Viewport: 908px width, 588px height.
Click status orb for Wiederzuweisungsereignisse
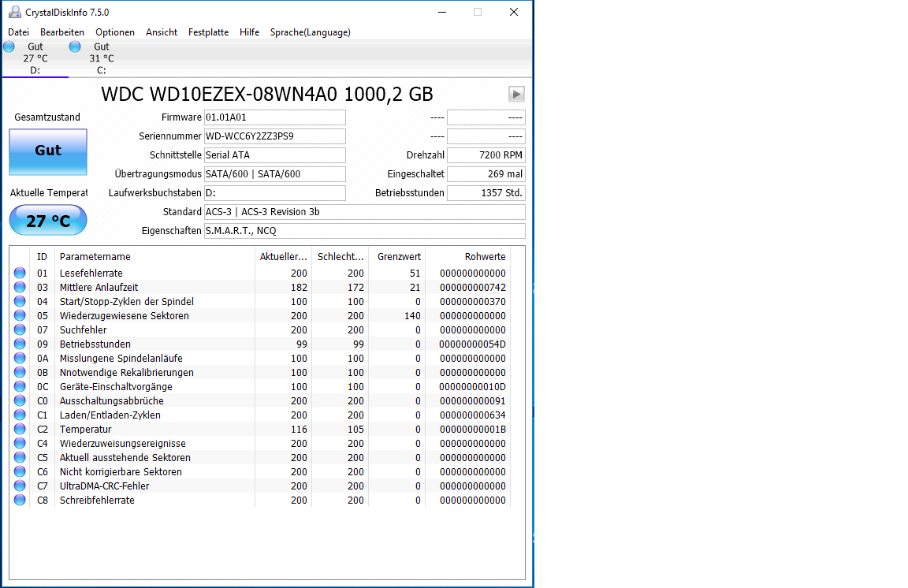[x=20, y=443]
